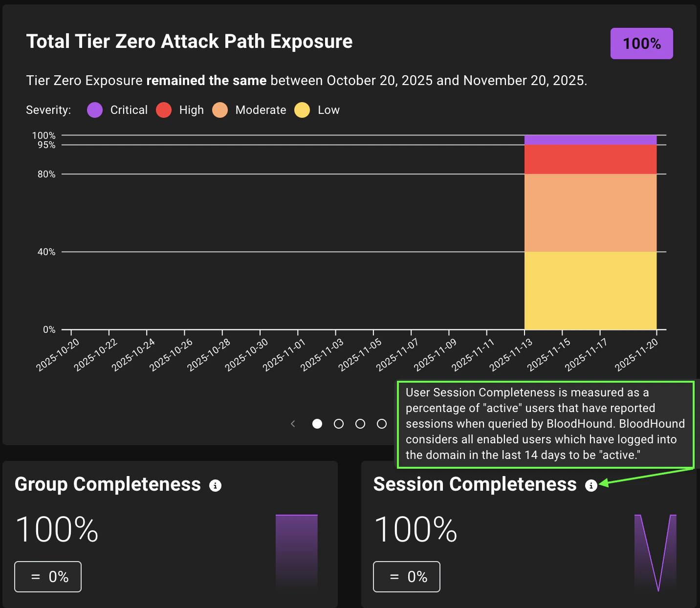700x608 pixels.
Task: Select the second carousel navigation dot
Action: point(339,424)
